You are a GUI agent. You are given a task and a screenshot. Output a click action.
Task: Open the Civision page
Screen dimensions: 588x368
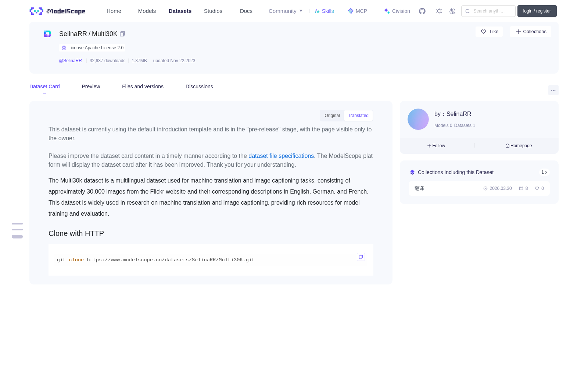tap(397, 11)
